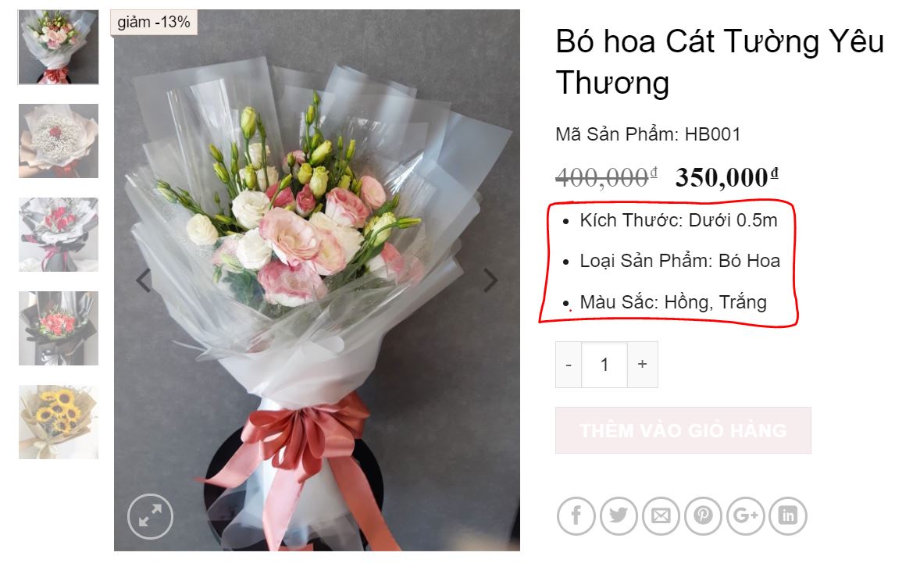Screen dimensions: 920x588
Task: Increase quantity with plus button
Action: coord(643,365)
